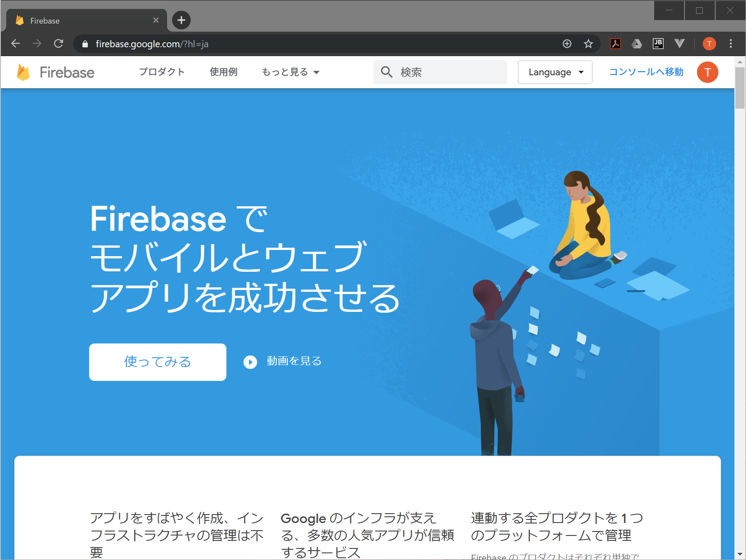Open the JetBrains JB extension icon

point(658,44)
